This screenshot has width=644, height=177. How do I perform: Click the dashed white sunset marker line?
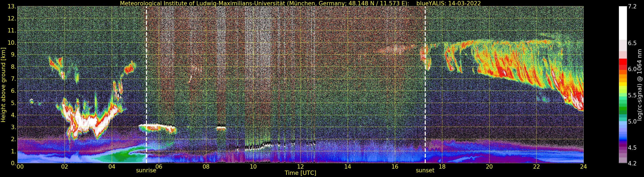coord(425,85)
